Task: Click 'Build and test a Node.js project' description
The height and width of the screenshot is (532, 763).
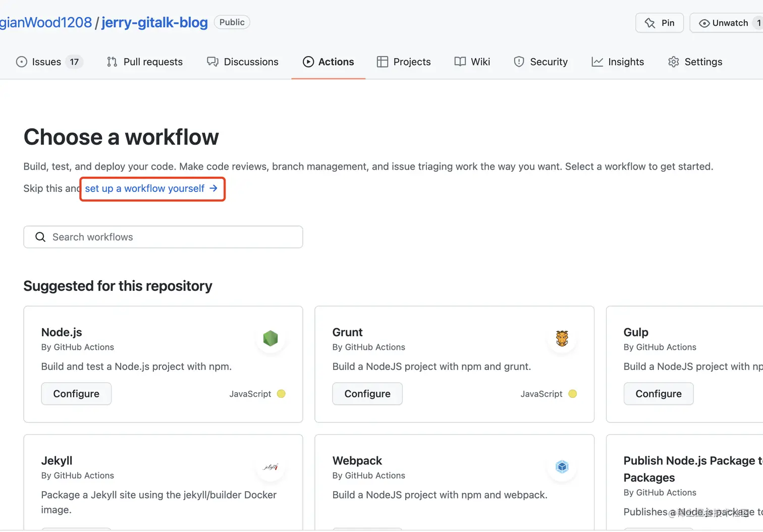Action: click(136, 366)
